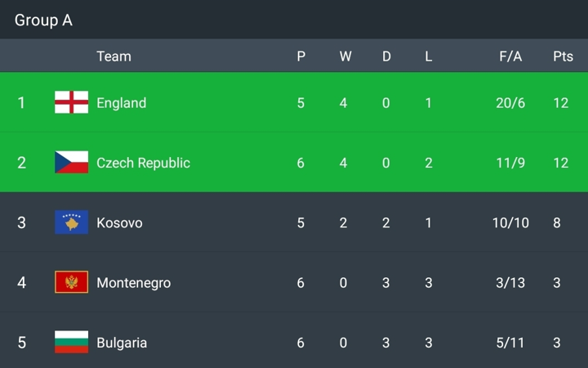
Task: Click the F/A column header
Action: 510,56
